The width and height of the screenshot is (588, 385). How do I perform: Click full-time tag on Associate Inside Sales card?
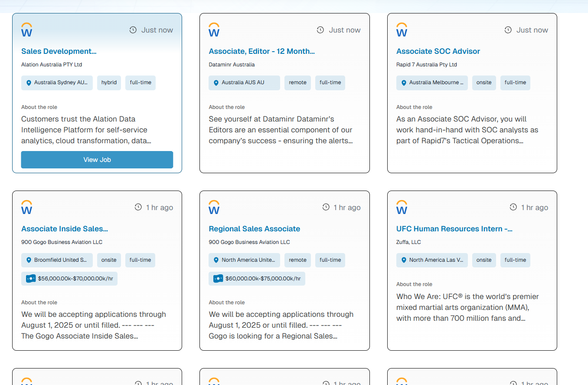pyautogui.click(x=140, y=260)
